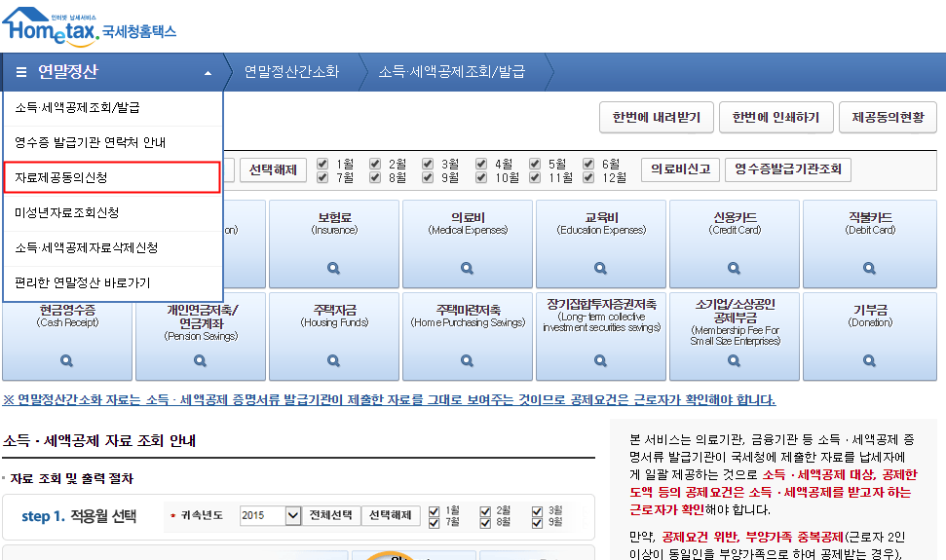Image resolution: width=946 pixels, height=560 pixels.
Task: Go to 소득·세액공제조회/발급 breadcrumb
Action: (x=451, y=72)
